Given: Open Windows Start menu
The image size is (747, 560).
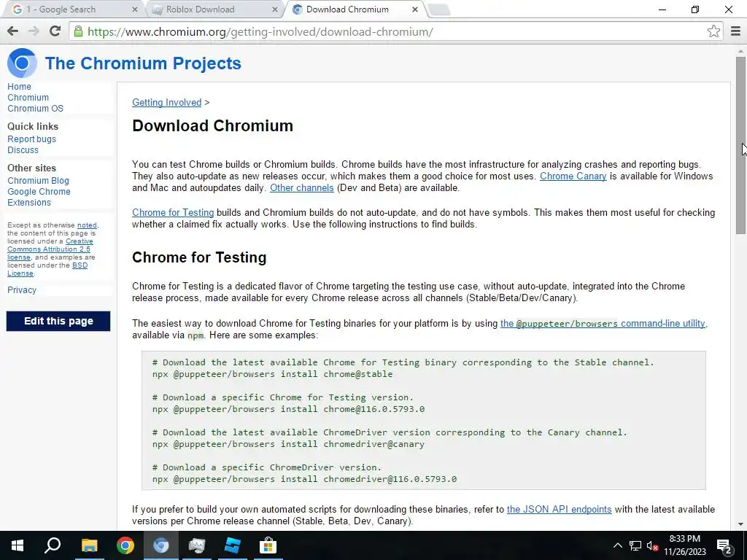Looking at the screenshot, I should [18, 545].
